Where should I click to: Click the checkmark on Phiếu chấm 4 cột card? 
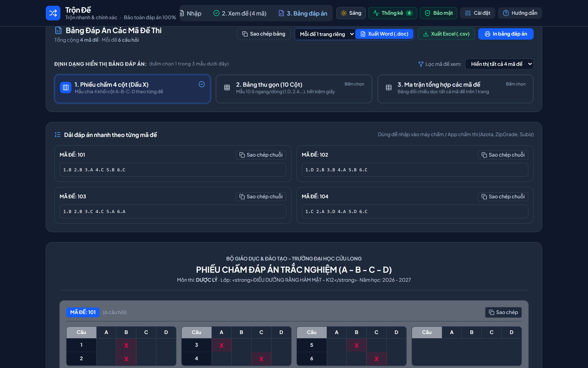pyautogui.click(x=202, y=84)
